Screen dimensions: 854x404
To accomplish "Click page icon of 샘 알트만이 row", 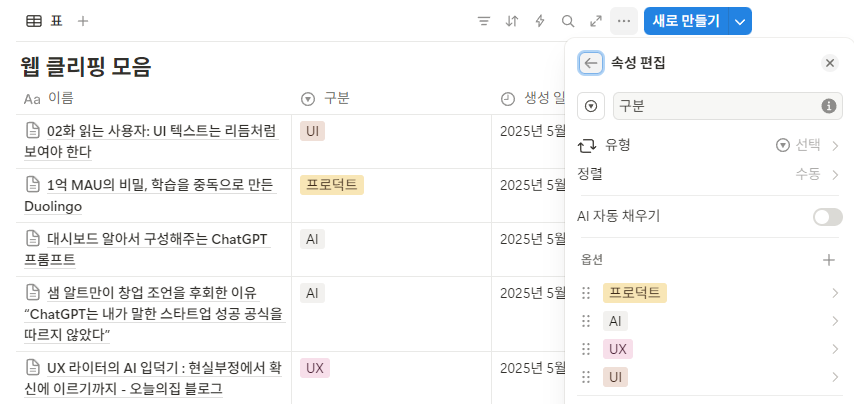I will coord(33,292).
